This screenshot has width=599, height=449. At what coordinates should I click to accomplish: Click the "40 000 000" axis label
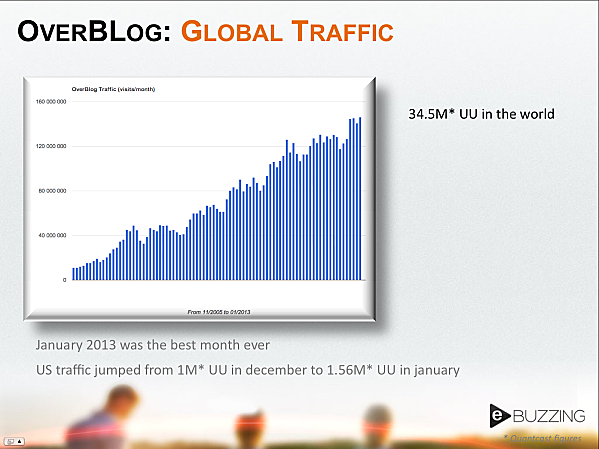pos(53,235)
